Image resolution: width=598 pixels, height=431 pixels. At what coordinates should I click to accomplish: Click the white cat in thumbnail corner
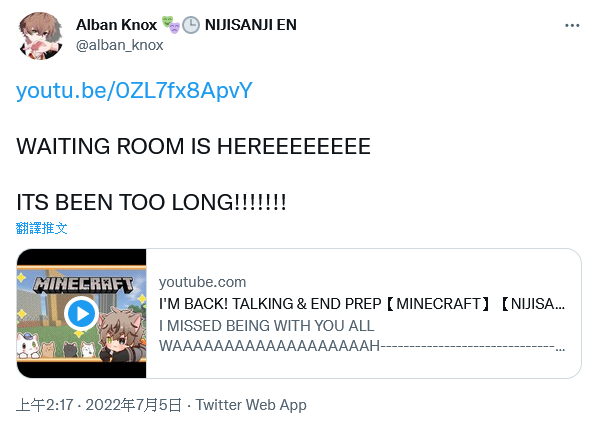click(27, 346)
